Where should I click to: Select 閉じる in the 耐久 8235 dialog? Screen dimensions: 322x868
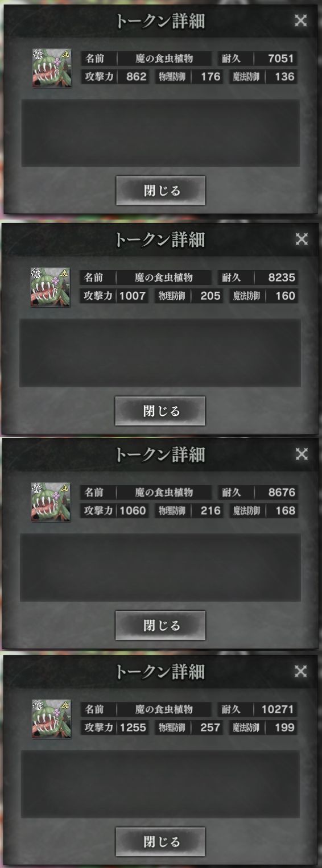[160, 411]
